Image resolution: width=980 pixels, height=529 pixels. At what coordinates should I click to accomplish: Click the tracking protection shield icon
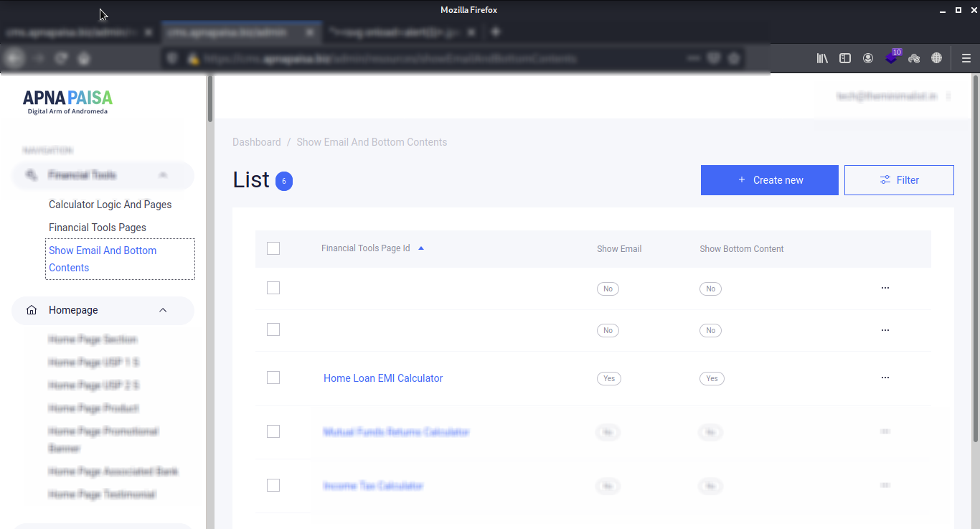pos(171,58)
